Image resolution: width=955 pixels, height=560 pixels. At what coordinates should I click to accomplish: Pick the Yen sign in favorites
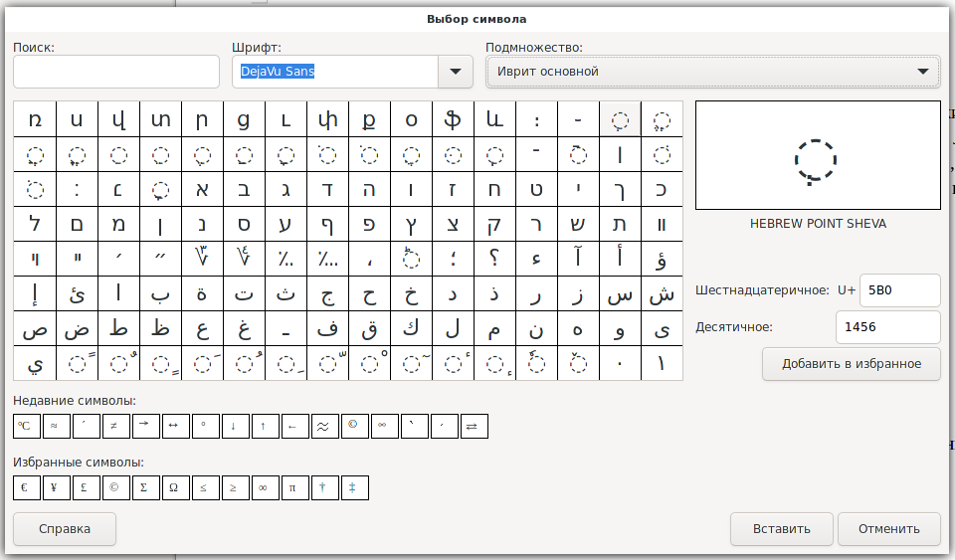click(57, 487)
